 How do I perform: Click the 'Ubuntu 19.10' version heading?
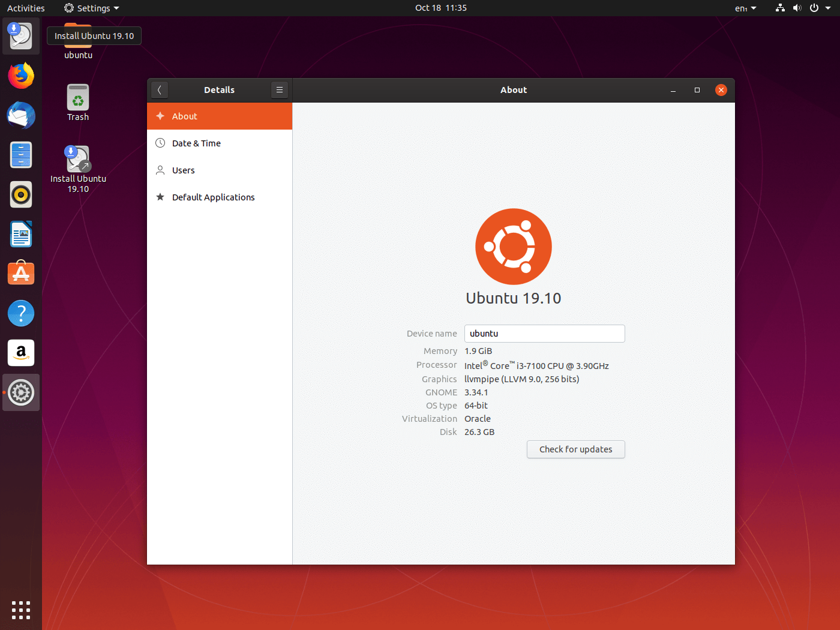pyautogui.click(x=514, y=298)
